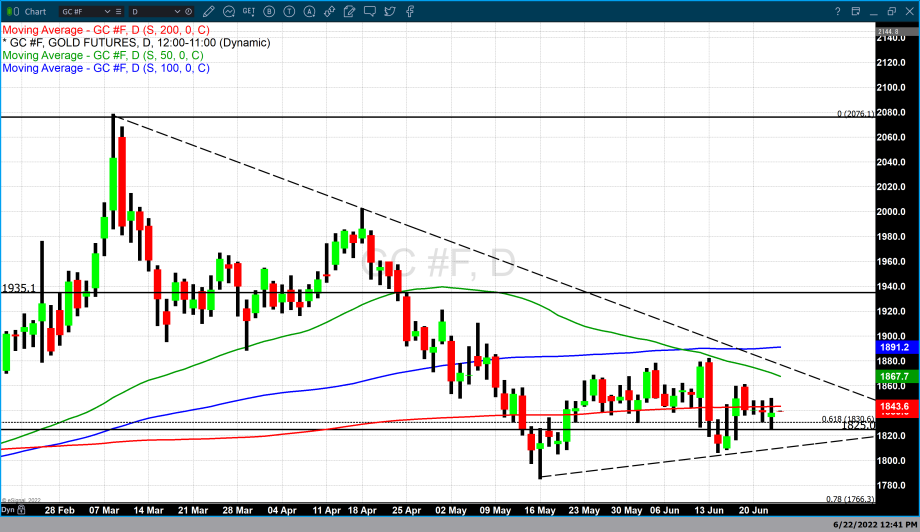Image resolution: width=920 pixels, height=532 pixels.
Task: Click the 200-period Moving Average label
Action: 105,30
